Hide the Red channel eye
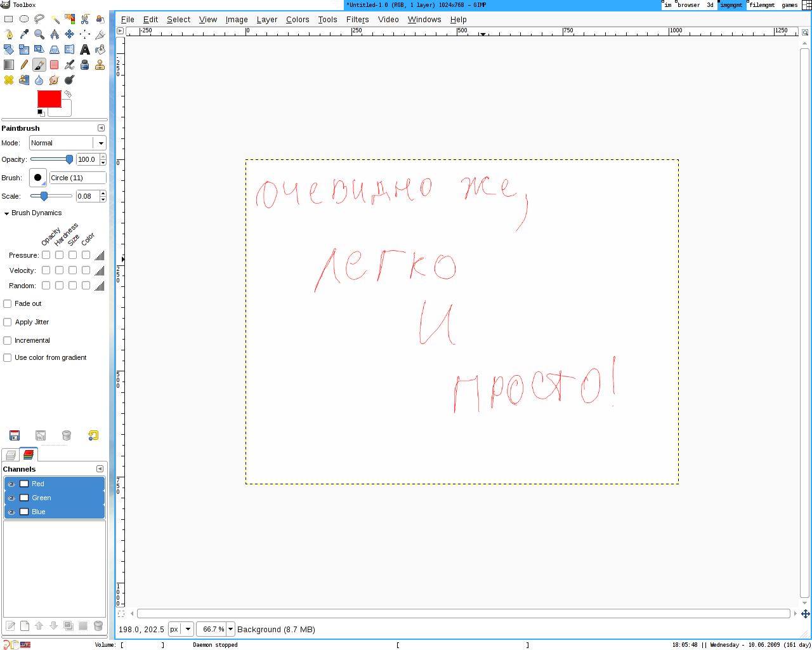Viewport: 812px width, 650px height. pyautogui.click(x=11, y=484)
